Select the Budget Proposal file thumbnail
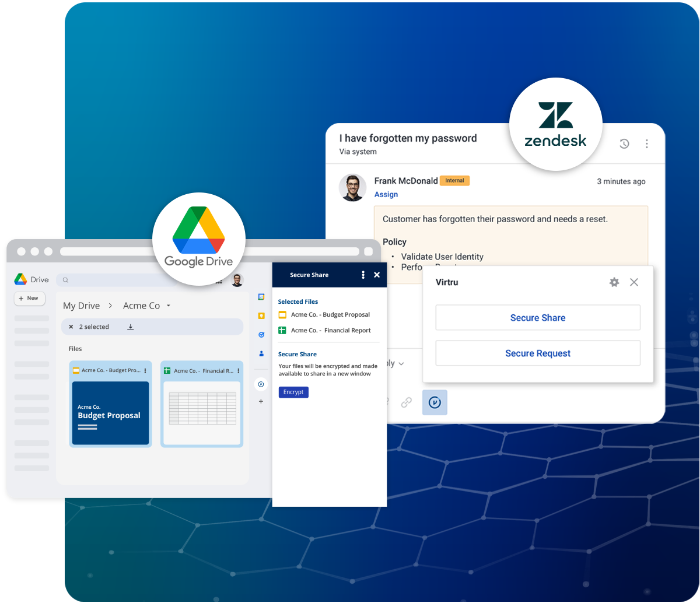The height and width of the screenshot is (603, 700). tap(110, 413)
